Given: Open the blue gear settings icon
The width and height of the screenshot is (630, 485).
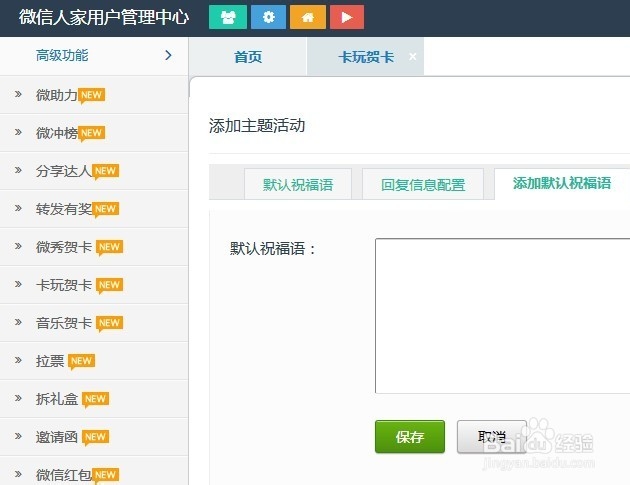Looking at the screenshot, I should pyautogui.click(x=268, y=17).
